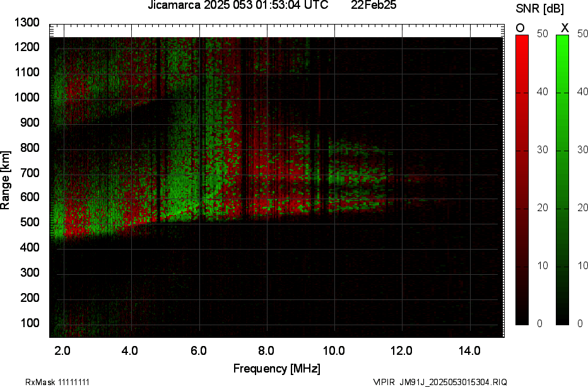Click the 200 km range tick label
The height and width of the screenshot is (387, 588).
tap(30, 297)
